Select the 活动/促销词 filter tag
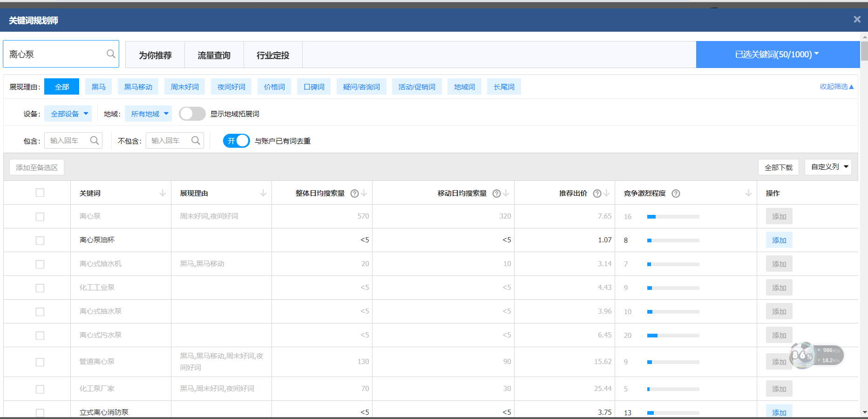868x419 pixels. pyautogui.click(x=417, y=87)
